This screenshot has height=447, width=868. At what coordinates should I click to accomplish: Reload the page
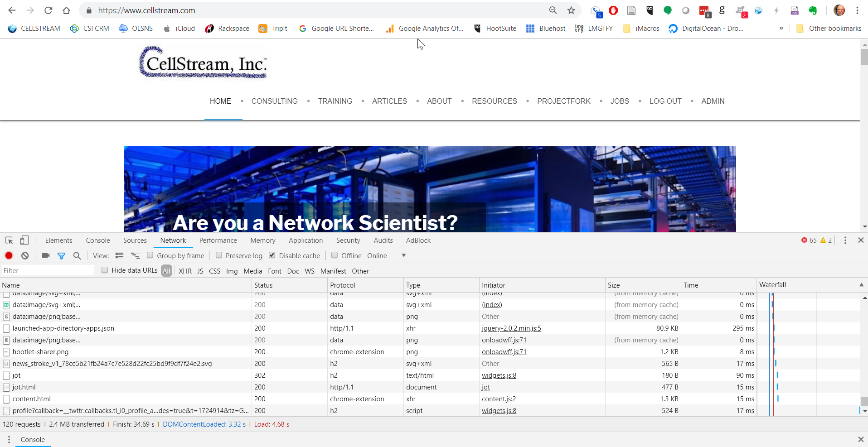click(48, 10)
